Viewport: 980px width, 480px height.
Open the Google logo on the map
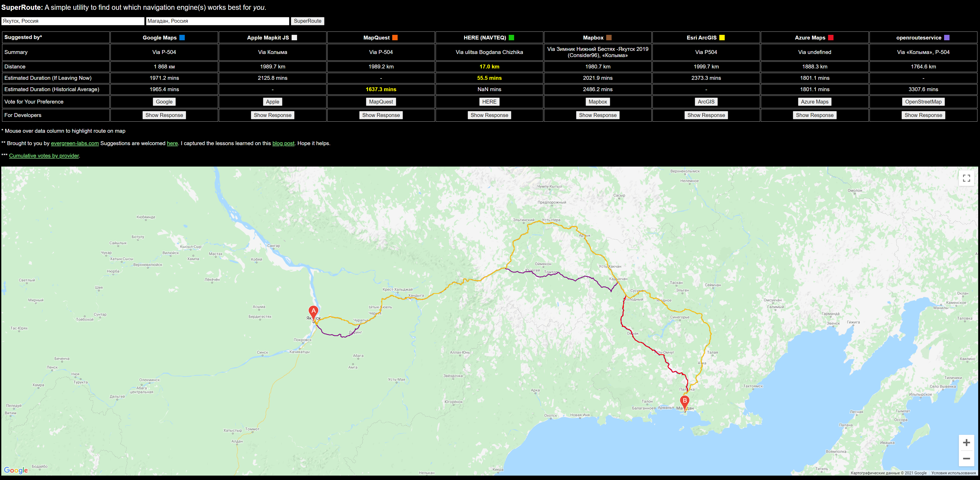[15, 470]
